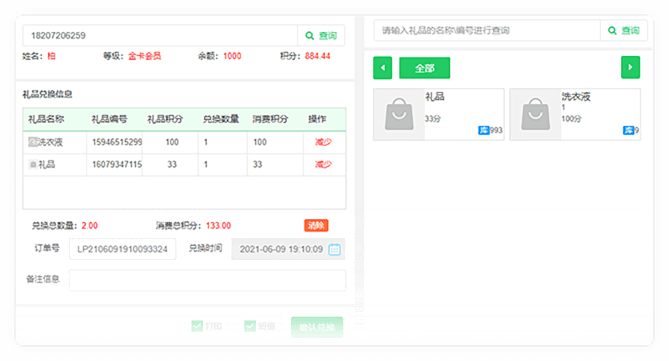Focus the member phone number input field
Viewport: 669px width, 361px height.
tap(160, 35)
